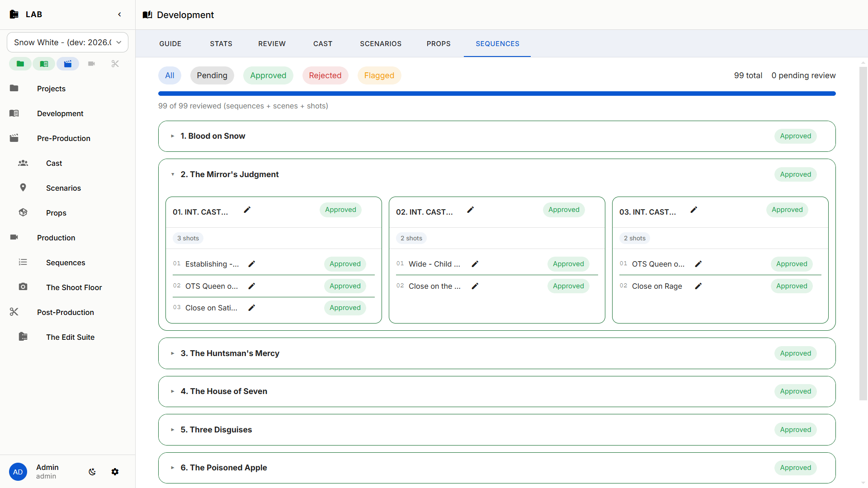
Task: Toggle the Flagged filter chip
Action: click(379, 75)
